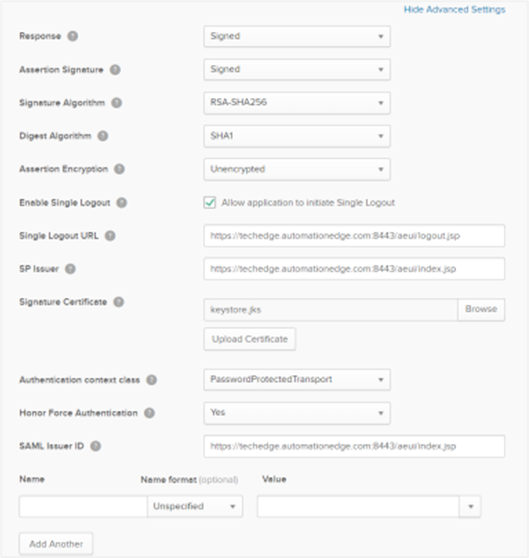This screenshot has height=558, width=529.
Task: Open the Response Signed dropdown
Action: pyautogui.click(x=297, y=36)
